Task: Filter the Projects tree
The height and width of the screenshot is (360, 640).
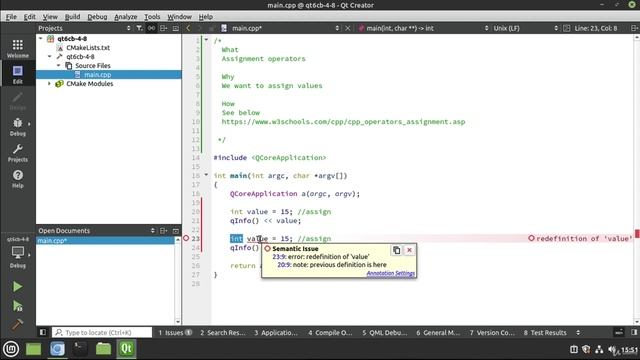Action: pyautogui.click(x=140, y=28)
